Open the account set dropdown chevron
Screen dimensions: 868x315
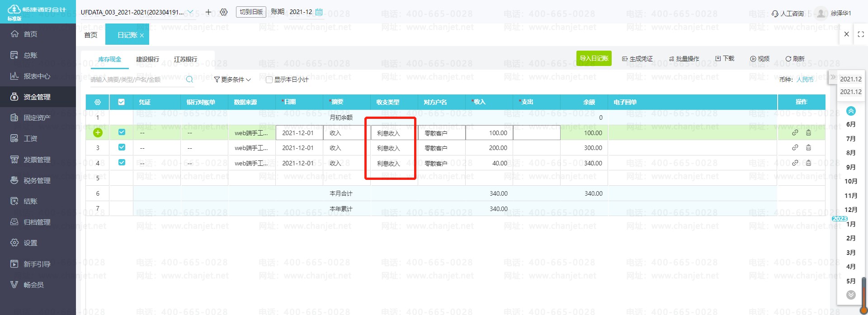coord(190,12)
